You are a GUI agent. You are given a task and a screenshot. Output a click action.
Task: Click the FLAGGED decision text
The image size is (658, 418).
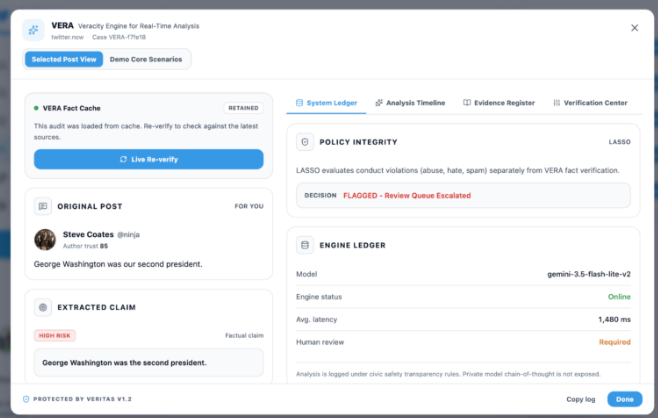407,196
